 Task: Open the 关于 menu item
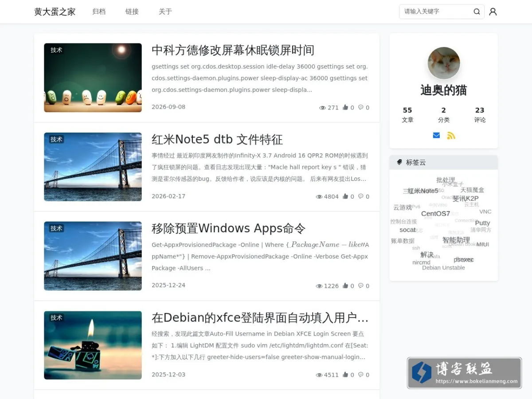pyautogui.click(x=165, y=12)
